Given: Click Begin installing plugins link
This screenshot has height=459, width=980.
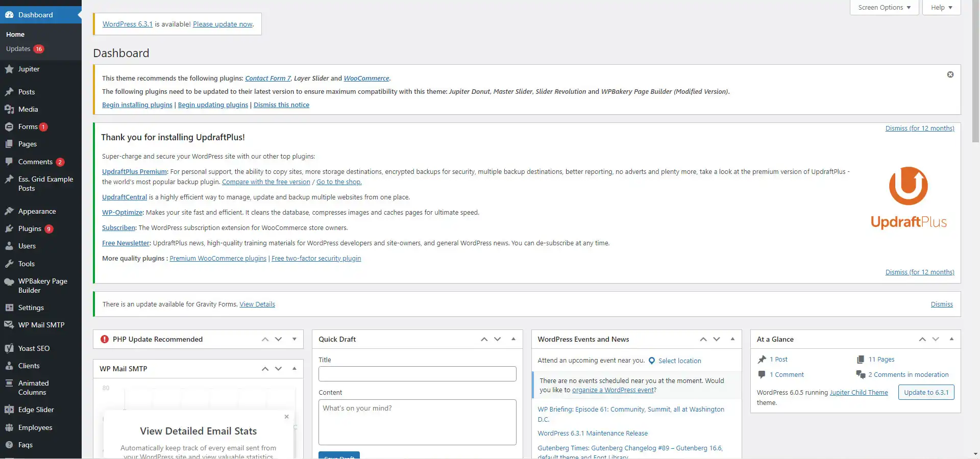Looking at the screenshot, I should 137,105.
